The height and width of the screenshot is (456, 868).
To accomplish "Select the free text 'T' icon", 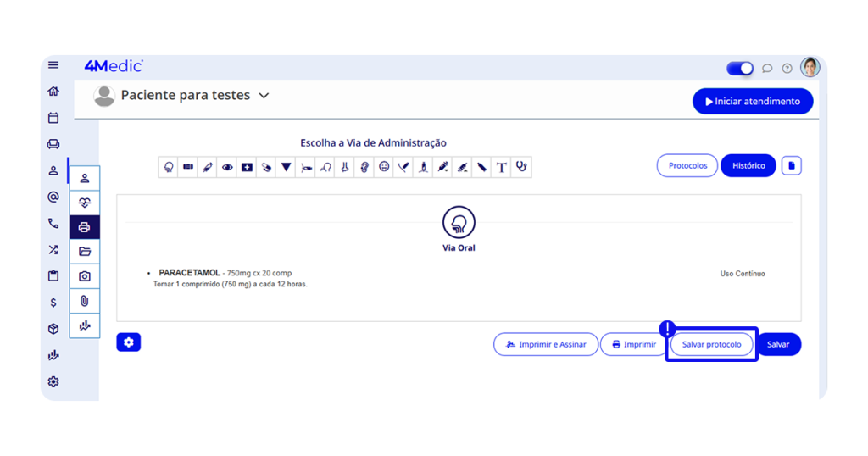I will [x=502, y=167].
